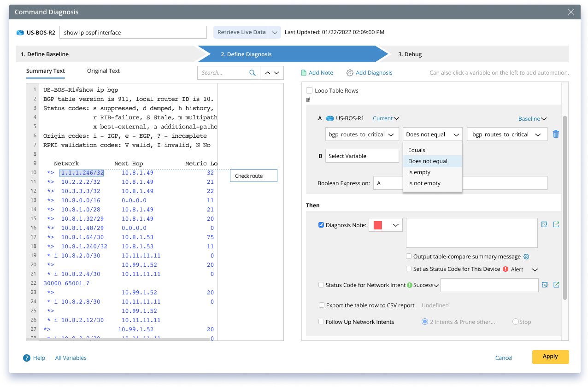Viewport: 588px width, 387px height.
Task: Enable Status Code for Network Intent
Action: 321,285
